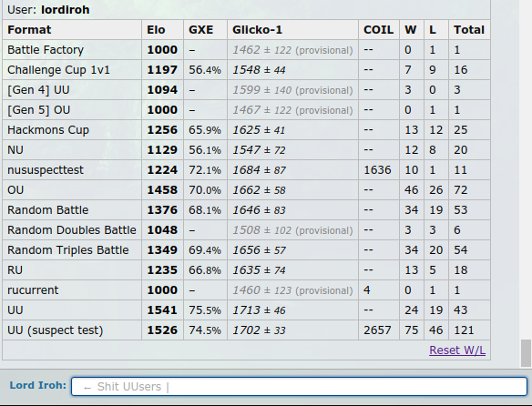The height and width of the screenshot is (406, 532).
Task: Click the COIL value 2657
Action: (x=377, y=330)
